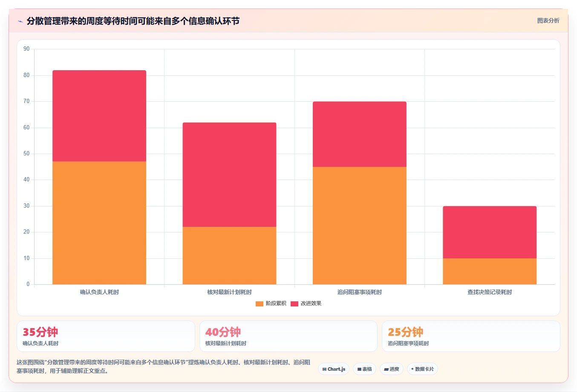The image size is (577, 392).
Task: Click the Chart.js tag
Action: point(334,369)
